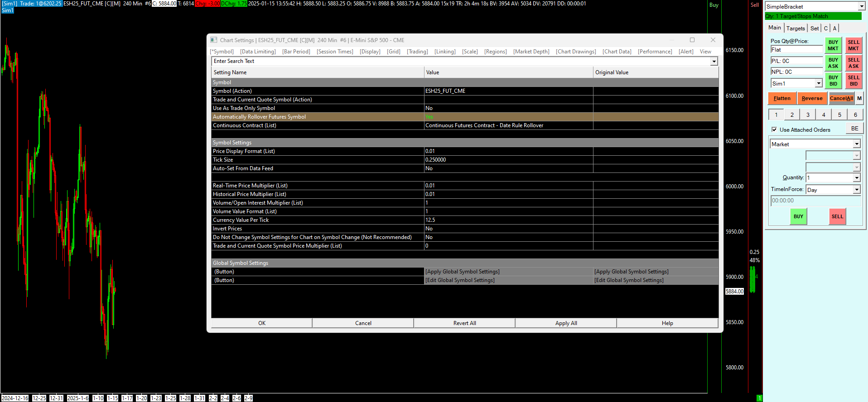
Task: Click OK to confirm chart settings
Action: (x=262, y=323)
